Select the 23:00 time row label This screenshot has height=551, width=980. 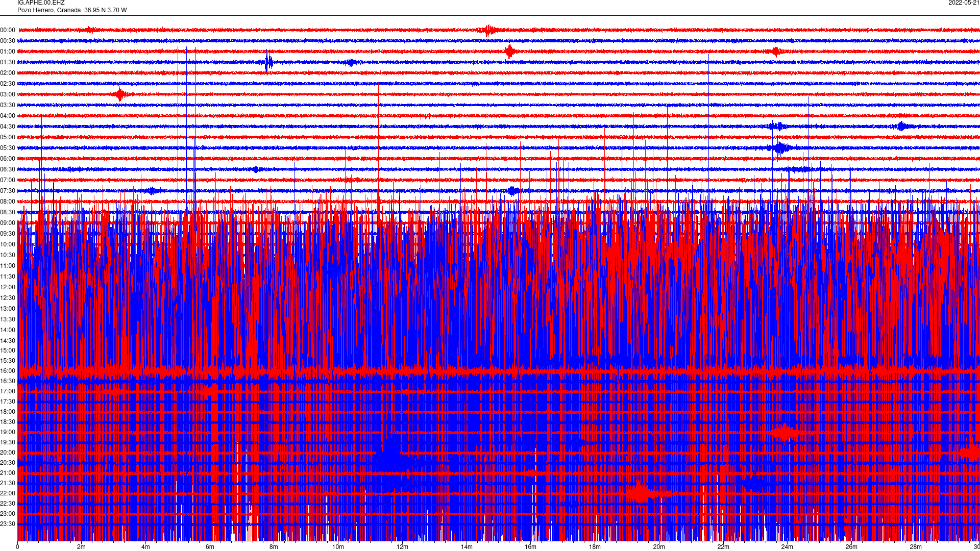coord(8,514)
